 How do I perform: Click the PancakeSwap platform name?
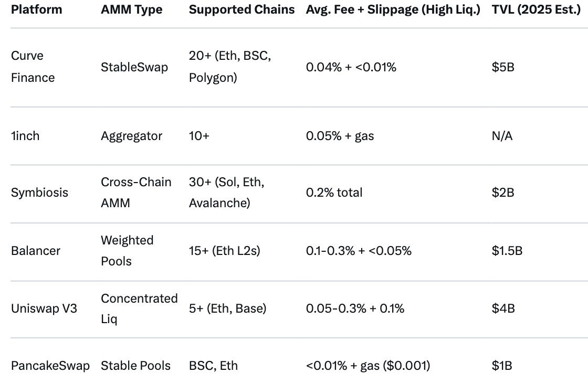tap(50, 365)
